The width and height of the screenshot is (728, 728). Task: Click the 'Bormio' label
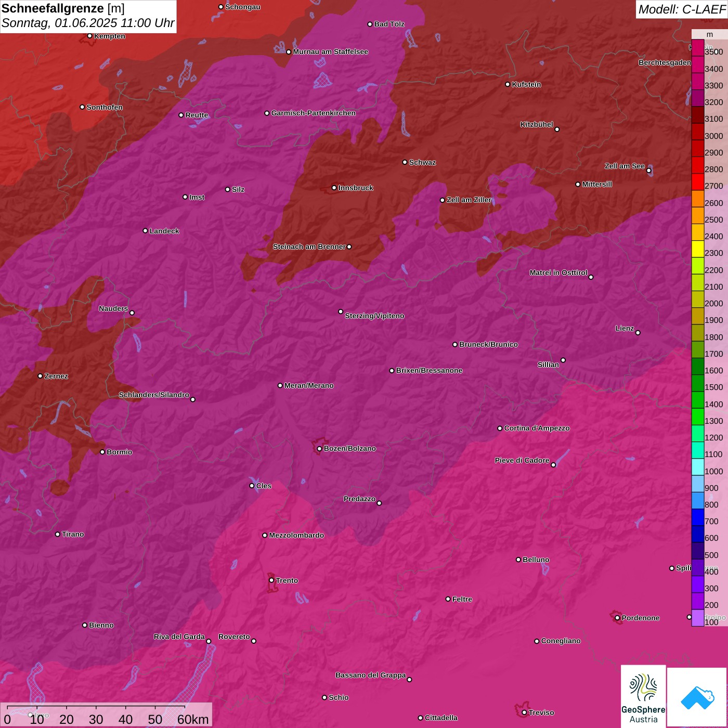tap(119, 452)
